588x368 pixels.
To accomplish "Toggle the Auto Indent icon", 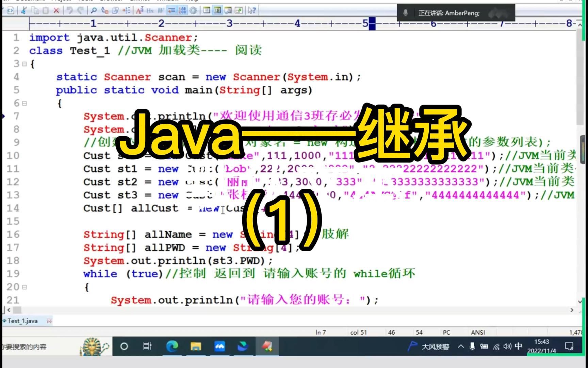I will pos(171,11).
